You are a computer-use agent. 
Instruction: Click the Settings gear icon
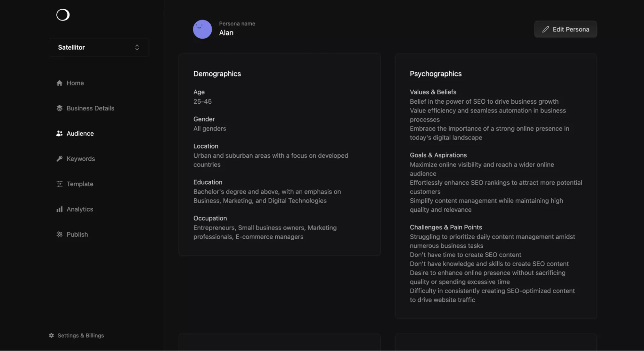click(x=51, y=336)
